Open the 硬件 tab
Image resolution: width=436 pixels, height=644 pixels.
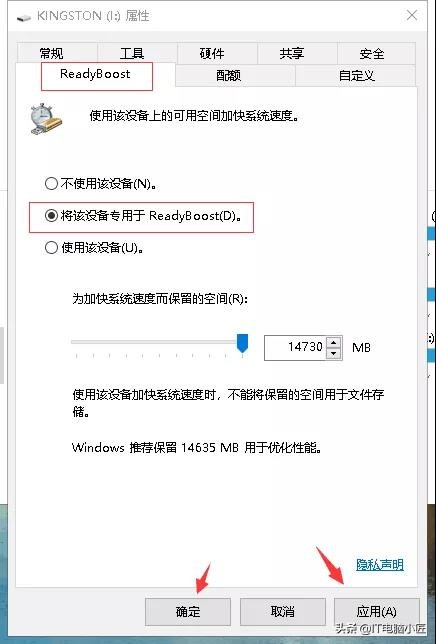tap(212, 53)
